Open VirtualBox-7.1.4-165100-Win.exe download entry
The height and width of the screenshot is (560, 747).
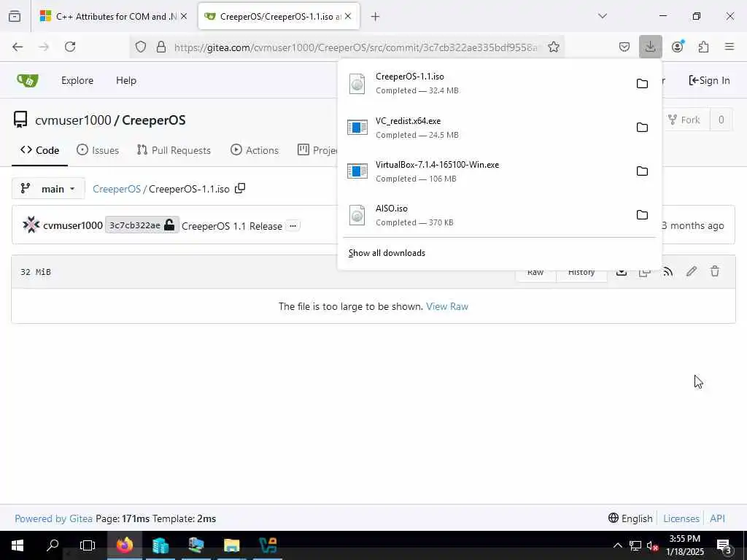486,171
